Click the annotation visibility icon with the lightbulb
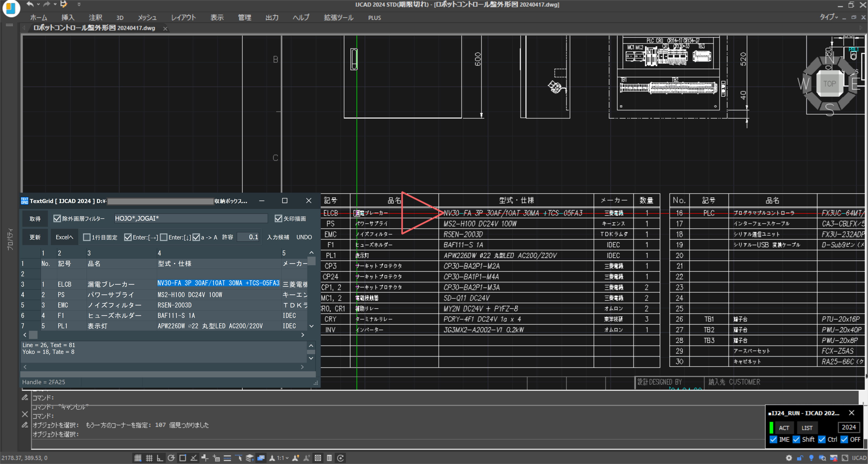The width and height of the screenshot is (868, 464). click(x=295, y=458)
